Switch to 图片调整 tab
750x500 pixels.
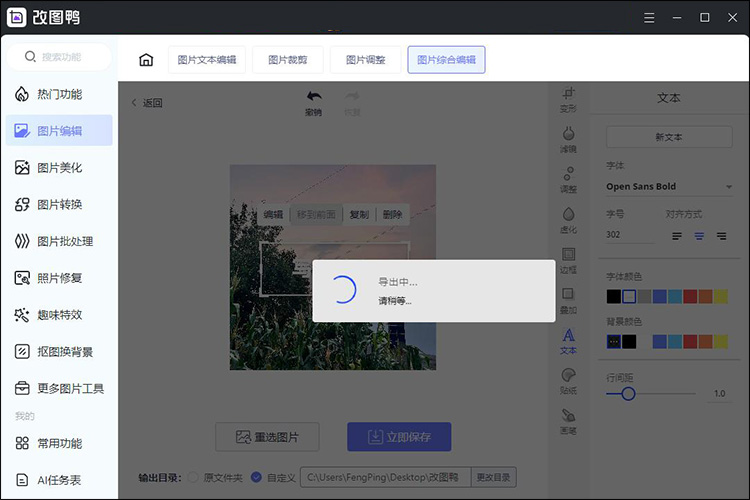pos(365,60)
